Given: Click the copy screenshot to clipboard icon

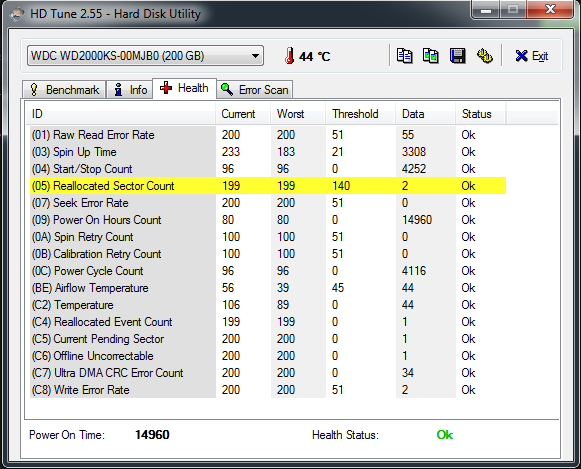Looking at the screenshot, I should point(431,56).
